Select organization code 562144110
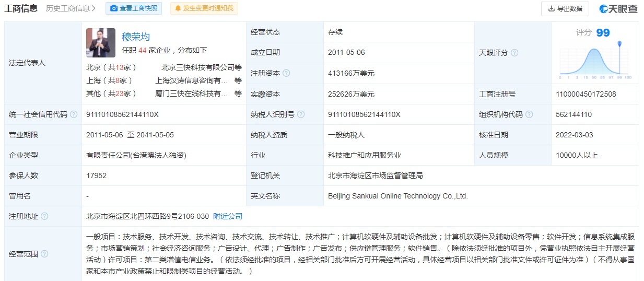The width and height of the screenshot is (644, 281). pyautogui.click(x=574, y=114)
